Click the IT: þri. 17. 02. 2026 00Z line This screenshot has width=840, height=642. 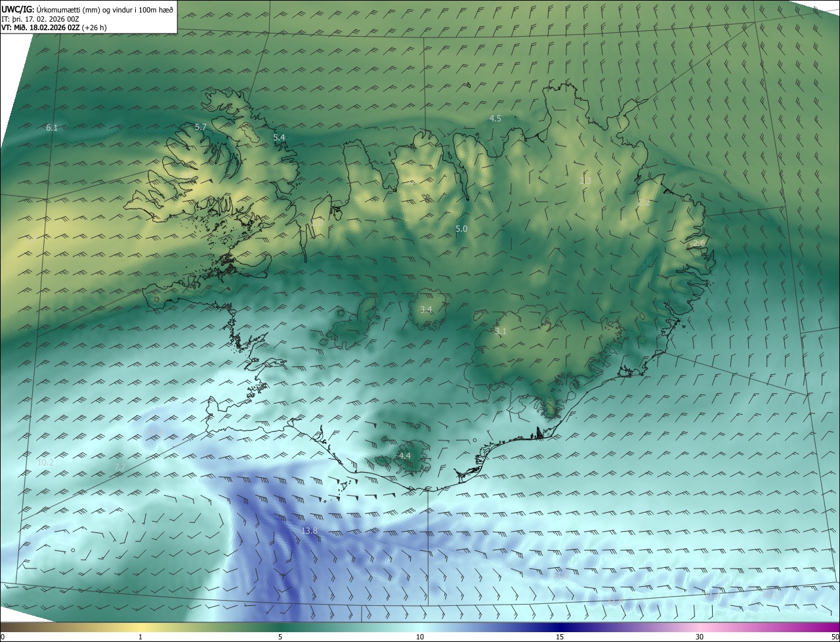[40, 19]
